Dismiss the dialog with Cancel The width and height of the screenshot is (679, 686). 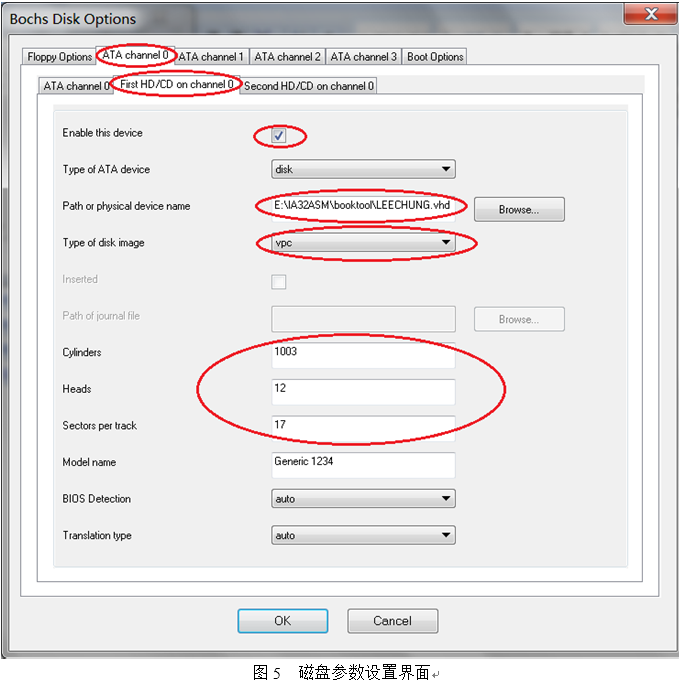pyautogui.click(x=392, y=621)
